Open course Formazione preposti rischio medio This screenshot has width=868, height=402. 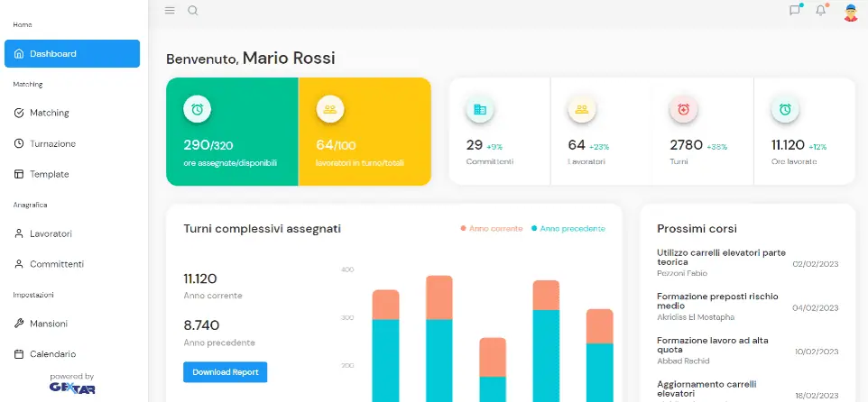(x=717, y=301)
